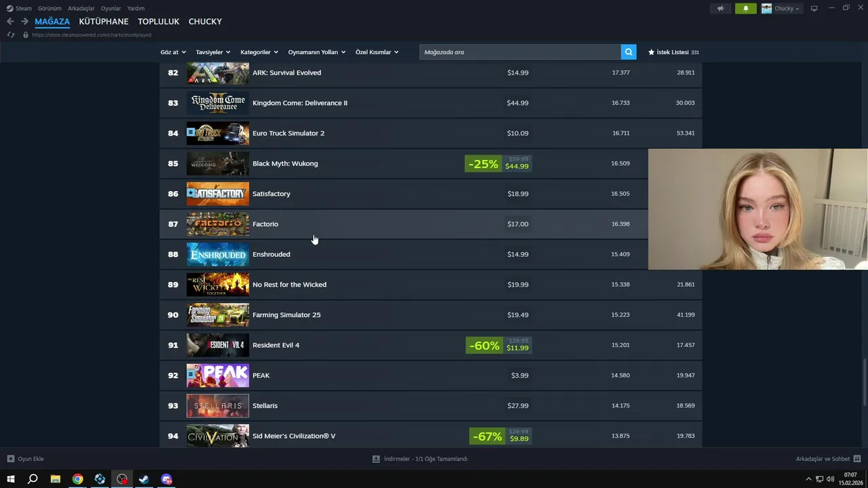The height and width of the screenshot is (488, 868).
Task: Open the Oyunlar menu
Action: (x=111, y=9)
